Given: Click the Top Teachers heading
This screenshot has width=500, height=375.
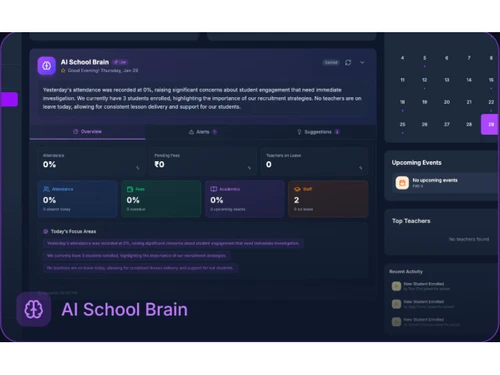Looking at the screenshot, I should coord(411,221).
